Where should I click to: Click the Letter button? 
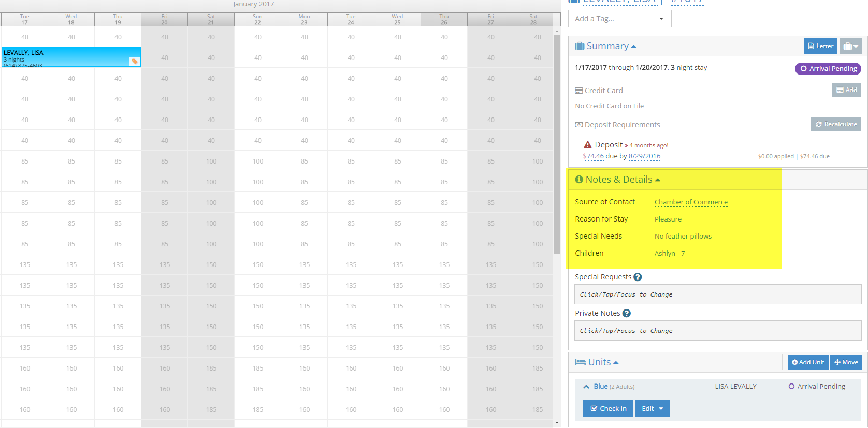[820, 46]
